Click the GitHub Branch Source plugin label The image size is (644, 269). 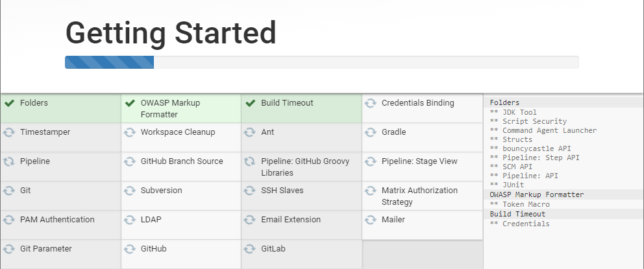pyautogui.click(x=181, y=161)
